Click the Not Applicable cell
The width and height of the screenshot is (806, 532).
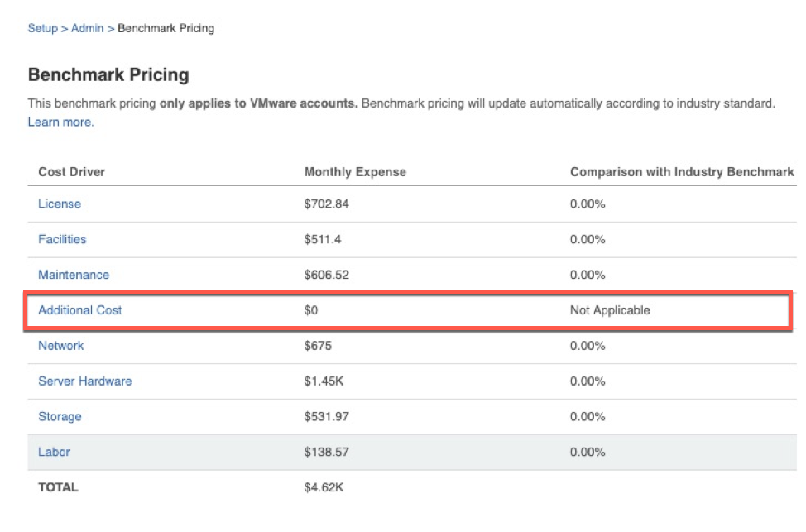tap(610, 310)
